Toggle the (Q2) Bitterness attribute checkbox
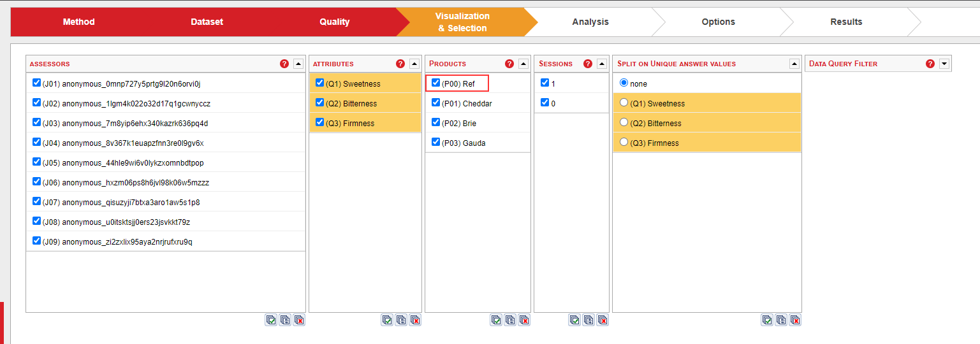The width and height of the screenshot is (980, 344). (320, 103)
